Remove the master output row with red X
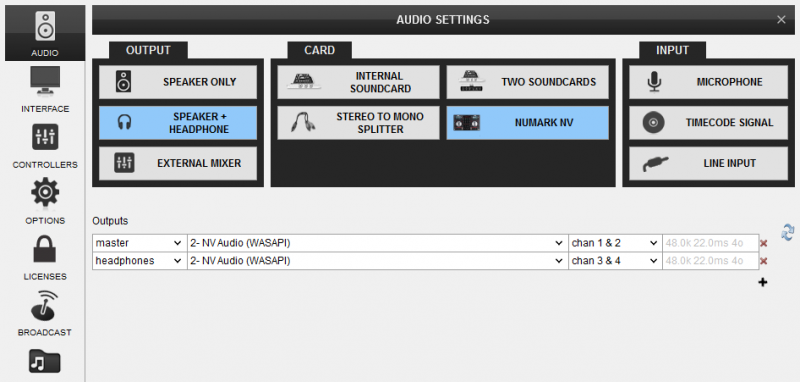 click(763, 243)
